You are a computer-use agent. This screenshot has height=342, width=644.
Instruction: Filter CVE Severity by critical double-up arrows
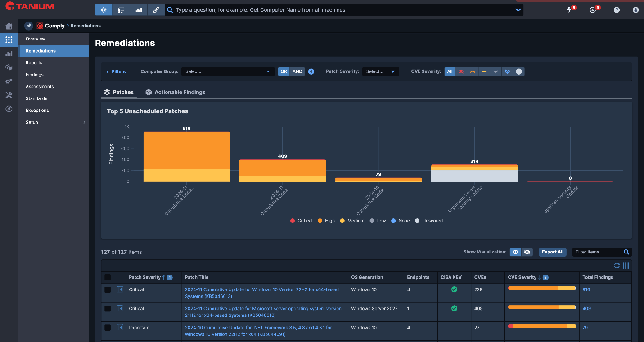(x=461, y=71)
